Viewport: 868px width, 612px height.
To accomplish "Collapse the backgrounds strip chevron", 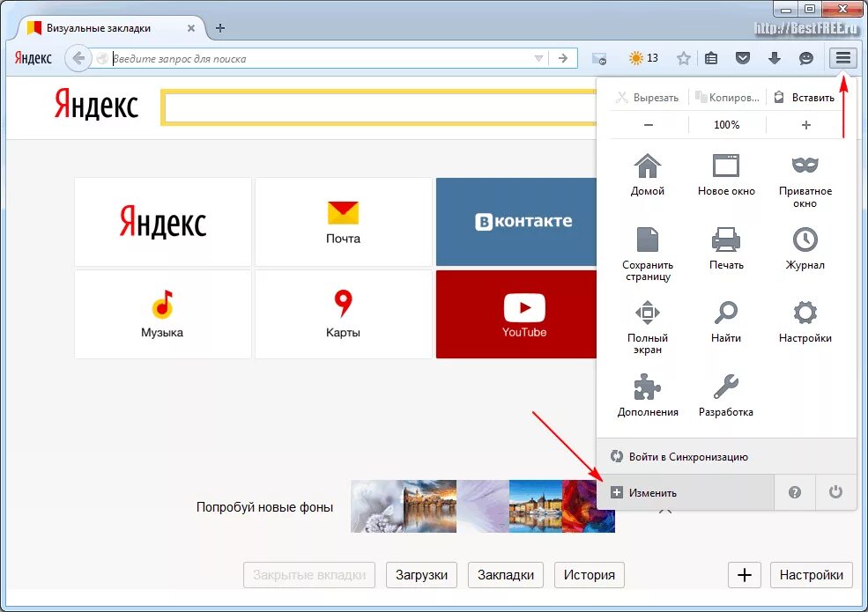I will (x=665, y=511).
